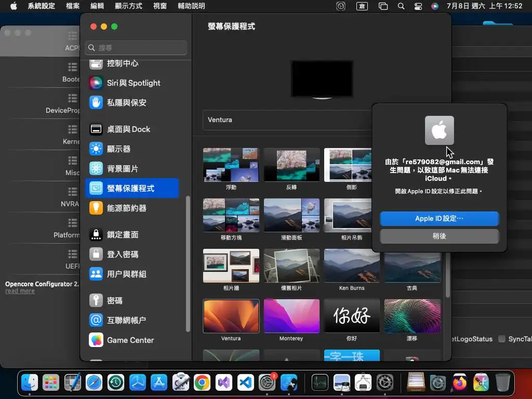The height and width of the screenshot is (399, 532).
Task: Select Monterey screen saver thumbnail
Action: [x=291, y=316]
